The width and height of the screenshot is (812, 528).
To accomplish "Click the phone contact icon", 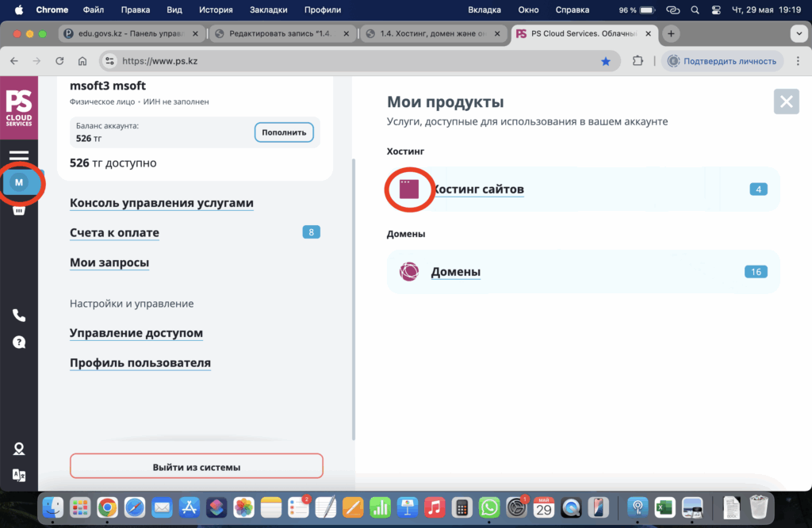I will tap(19, 316).
